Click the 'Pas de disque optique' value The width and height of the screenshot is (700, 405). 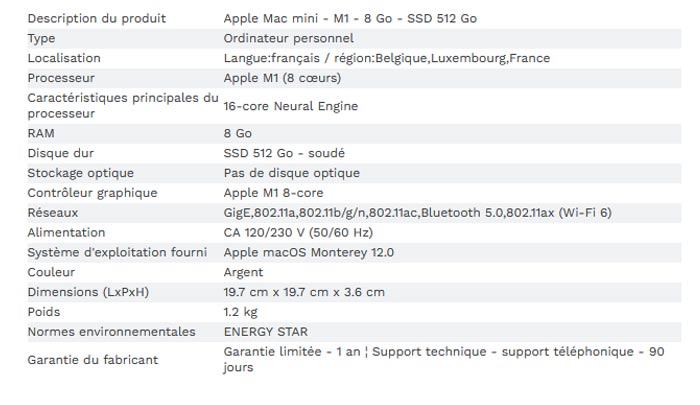tap(292, 173)
